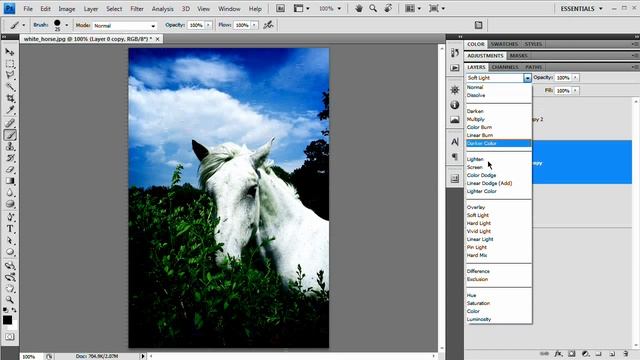Click the Add layer mask button
The image size is (640, 360).
(571, 353)
